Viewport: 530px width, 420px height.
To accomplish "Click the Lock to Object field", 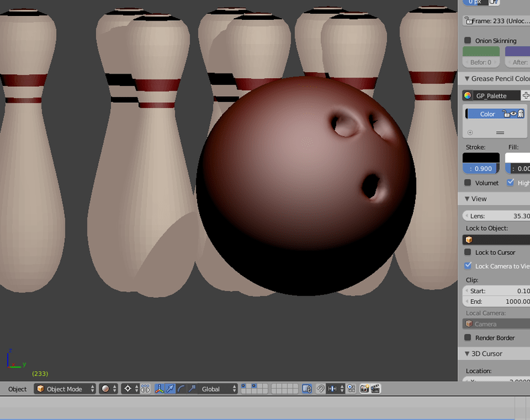I will pyautogui.click(x=496, y=239).
